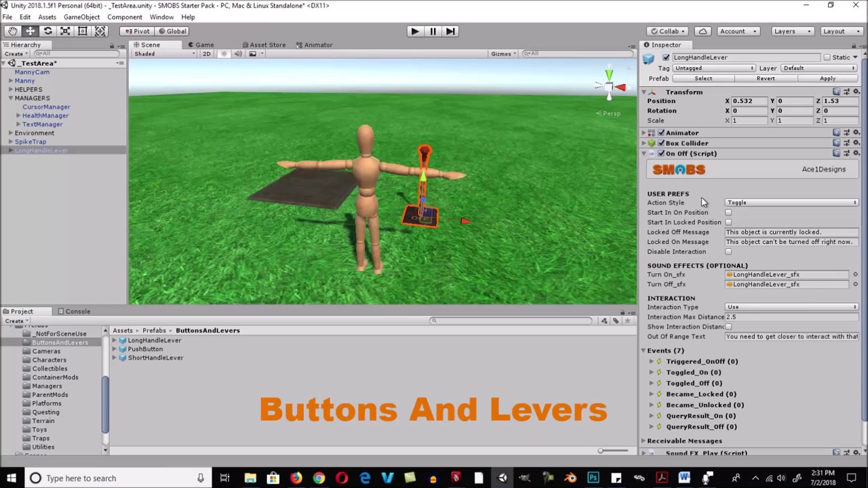The width and height of the screenshot is (868, 488).
Task: Enable Start In Locked Position
Action: click(x=728, y=222)
